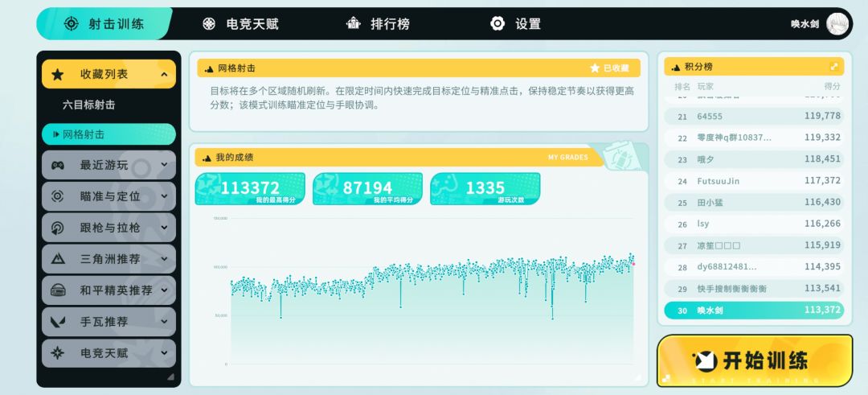Viewport: 868px width, 395px height.
Task: Select highlighted row 30 唤水剑
Action: pos(754,311)
